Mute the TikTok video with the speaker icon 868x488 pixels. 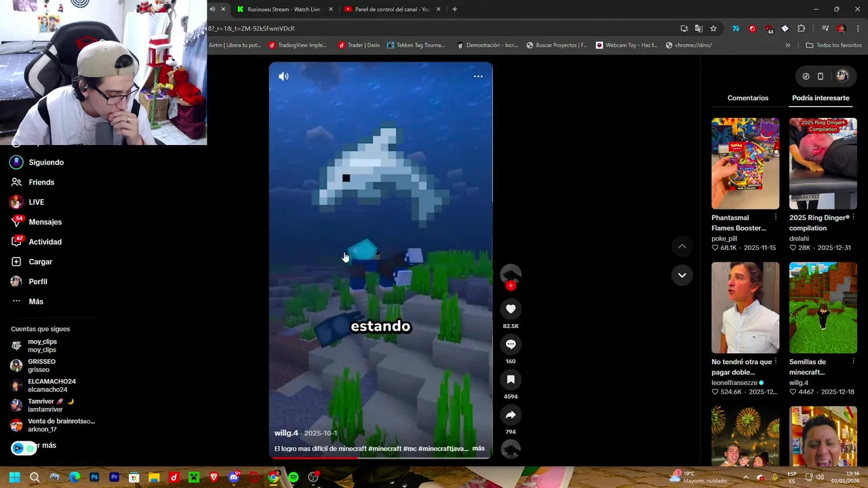[283, 77]
